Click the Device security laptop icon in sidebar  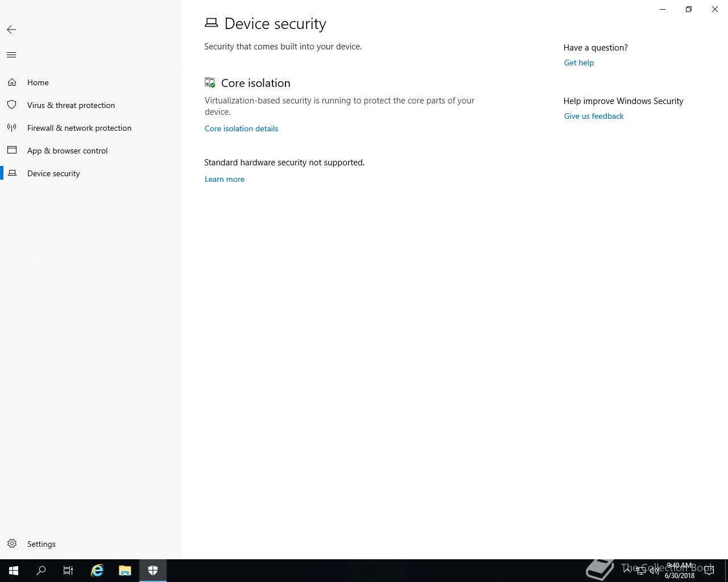tap(12, 173)
